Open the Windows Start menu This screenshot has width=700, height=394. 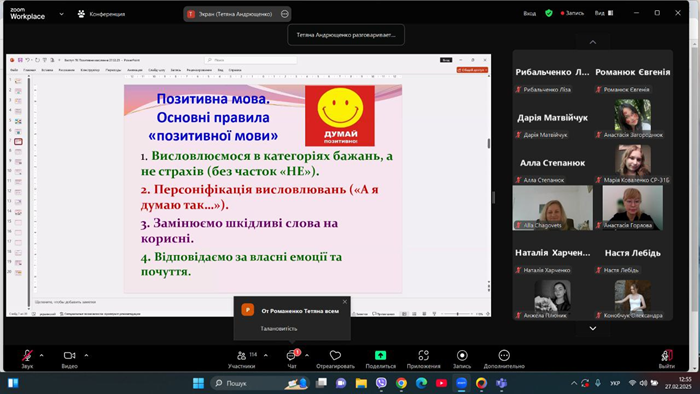tap(198, 383)
